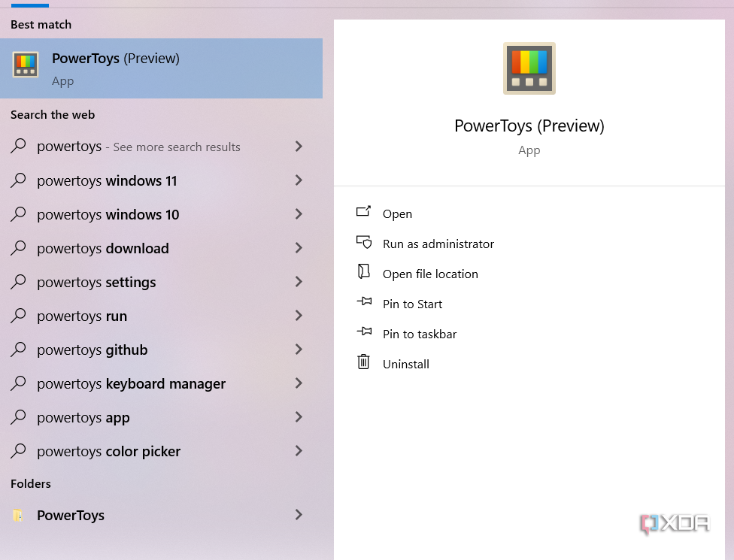Screen dimensions: 734x560
Task: Click search icon beside 'See more search results'
Action: click(x=18, y=146)
